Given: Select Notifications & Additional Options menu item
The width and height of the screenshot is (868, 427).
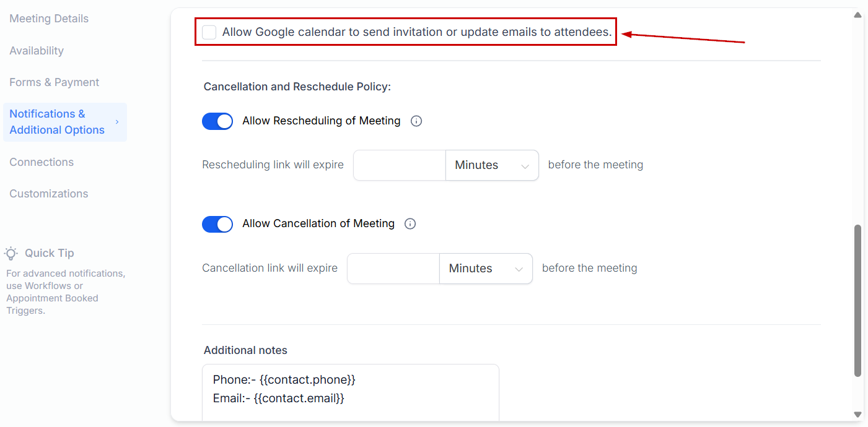Looking at the screenshot, I should (57, 122).
